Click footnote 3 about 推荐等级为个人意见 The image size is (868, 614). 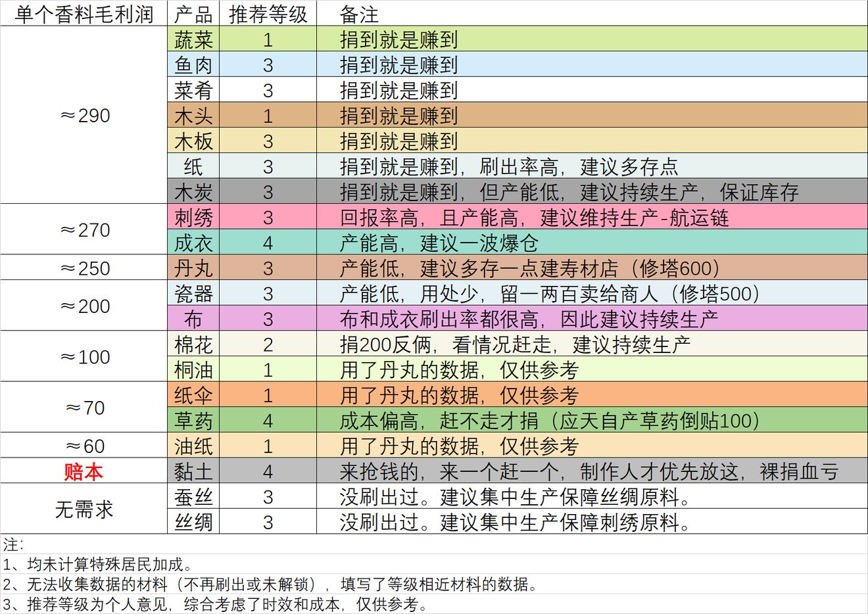[x=215, y=603]
